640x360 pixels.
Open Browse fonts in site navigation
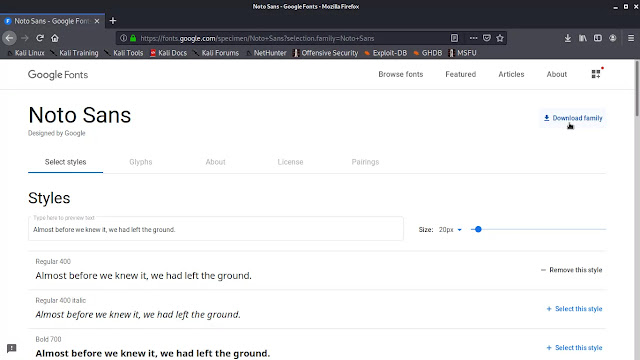pos(400,74)
